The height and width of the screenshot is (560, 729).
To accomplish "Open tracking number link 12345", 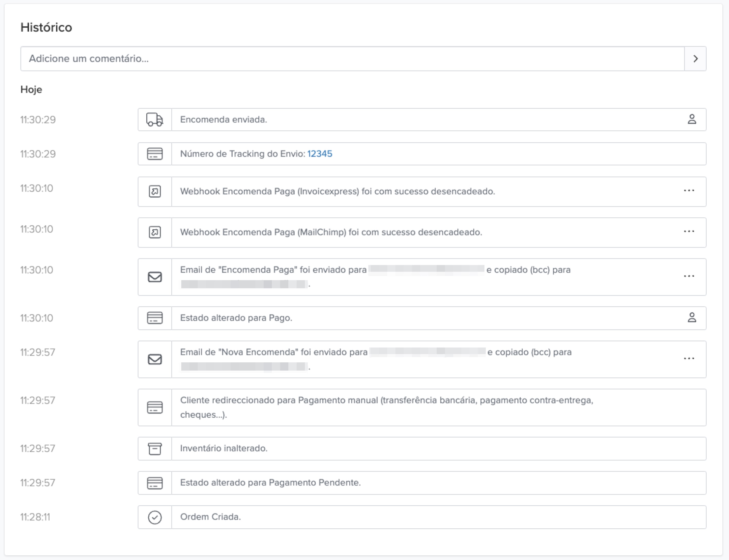I will (x=319, y=154).
